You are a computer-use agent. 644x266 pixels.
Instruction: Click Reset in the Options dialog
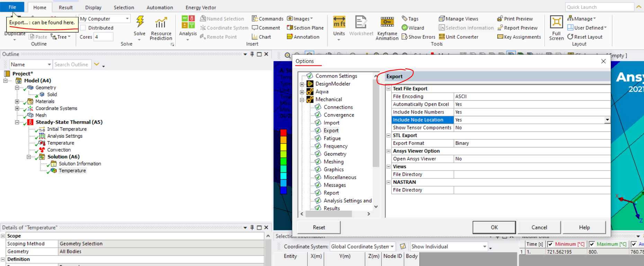(319, 227)
